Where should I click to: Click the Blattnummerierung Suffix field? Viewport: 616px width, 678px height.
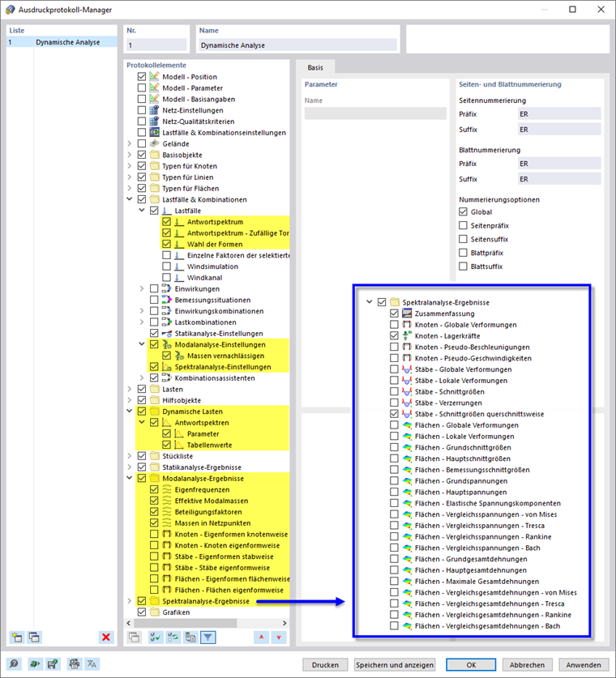(559, 179)
